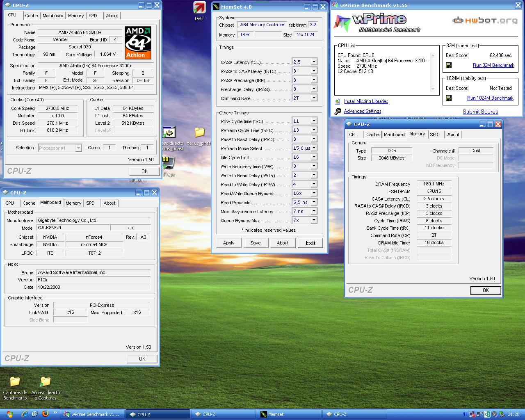The height and width of the screenshot is (420, 525).
Task: Click Install Missing Libraries link
Action: 366,101
